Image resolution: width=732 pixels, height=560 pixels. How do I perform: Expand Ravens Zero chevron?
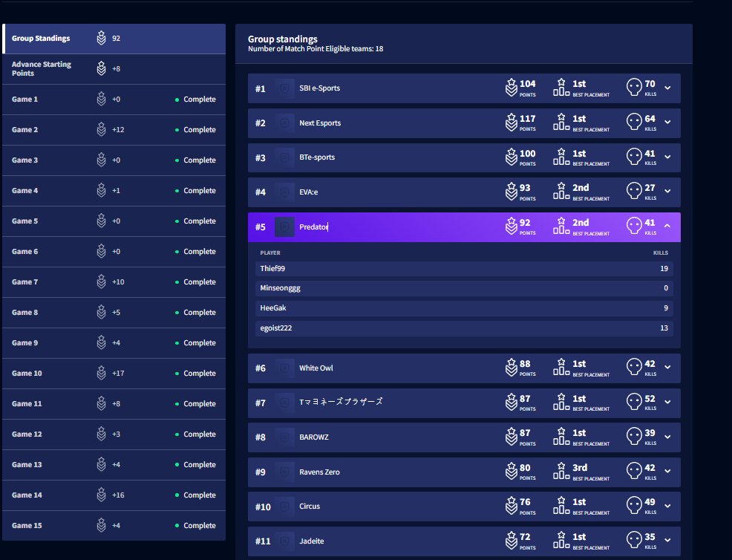[x=667, y=472]
